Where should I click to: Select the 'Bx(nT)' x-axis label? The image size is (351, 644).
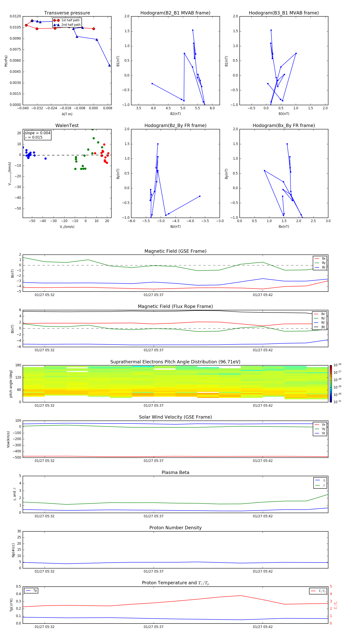[284, 227]
